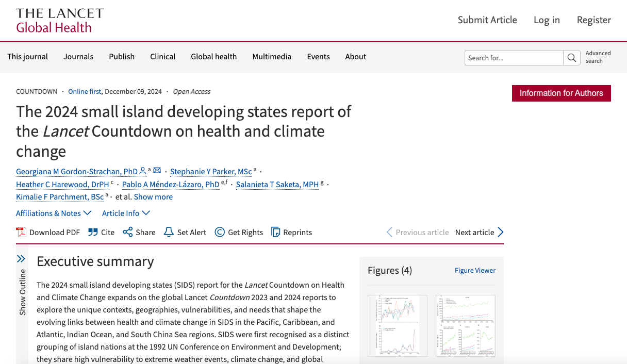Open the Journals menu
Screen dimensions: 627x364
point(78,57)
